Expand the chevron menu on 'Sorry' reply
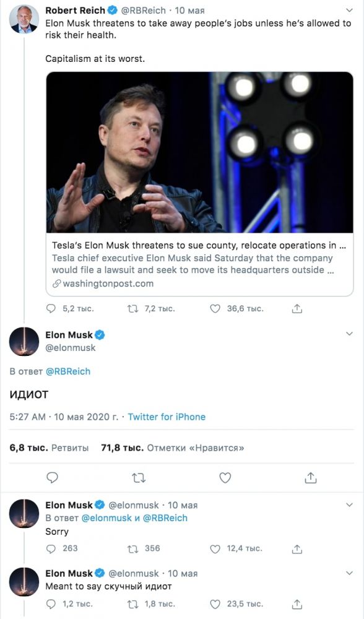 [349, 504]
